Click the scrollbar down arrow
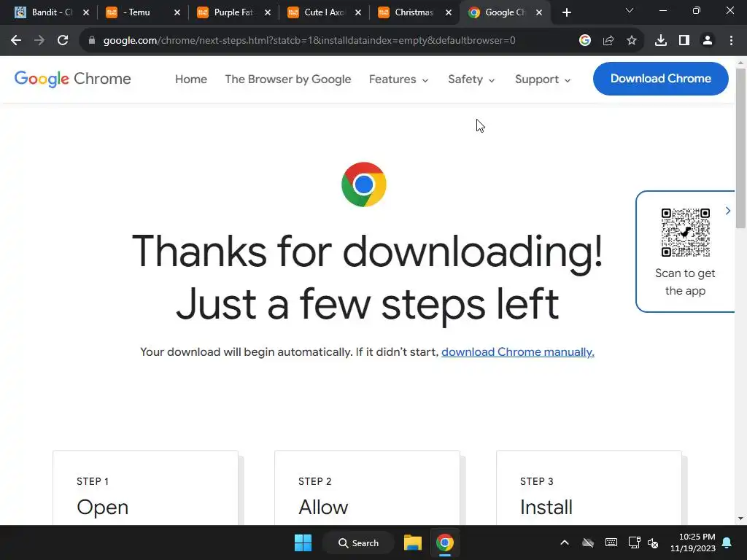The image size is (747, 560). tap(740, 518)
